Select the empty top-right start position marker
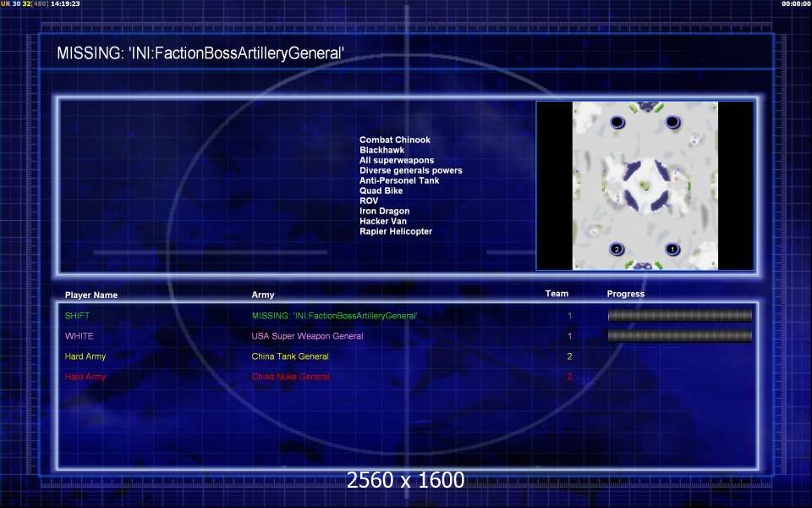The height and width of the screenshot is (508, 812). point(672,122)
